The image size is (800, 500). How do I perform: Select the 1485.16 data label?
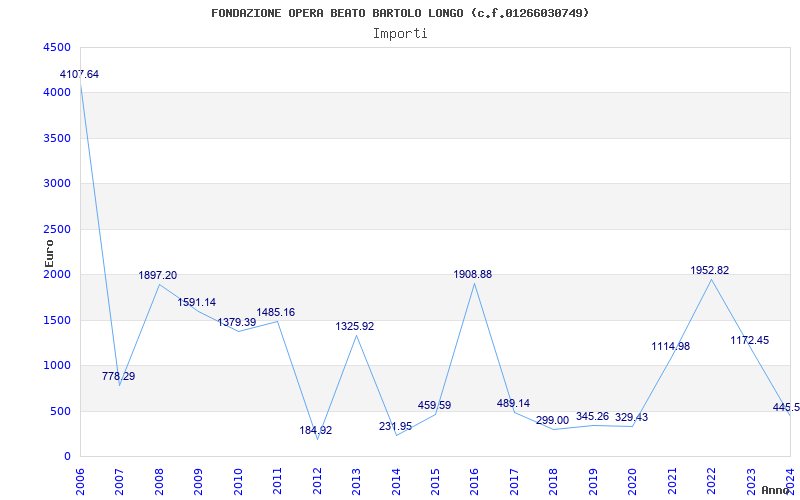tap(276, 312)
